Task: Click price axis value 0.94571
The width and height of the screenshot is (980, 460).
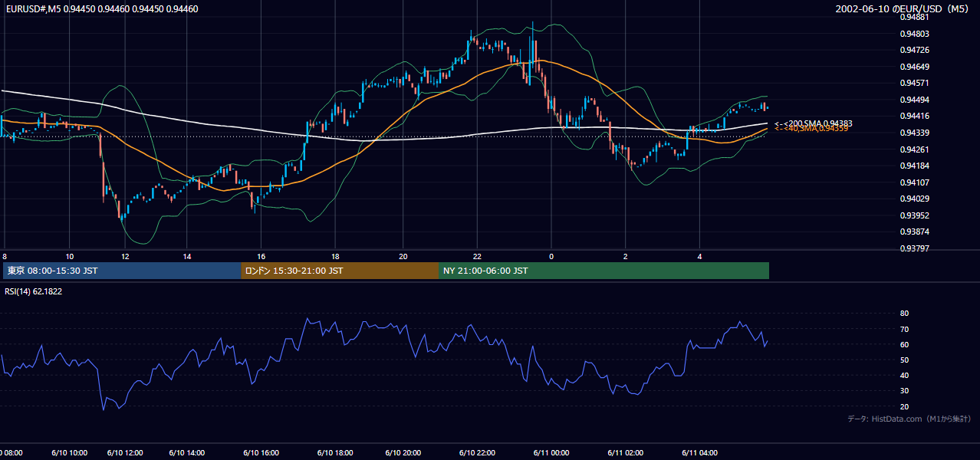Action: [914, 84]
